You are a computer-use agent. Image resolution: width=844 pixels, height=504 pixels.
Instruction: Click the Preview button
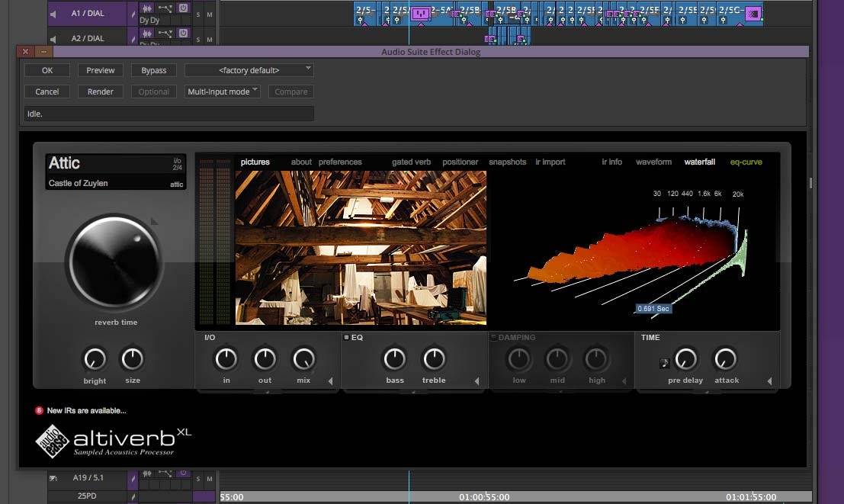[x=100, y=70]
